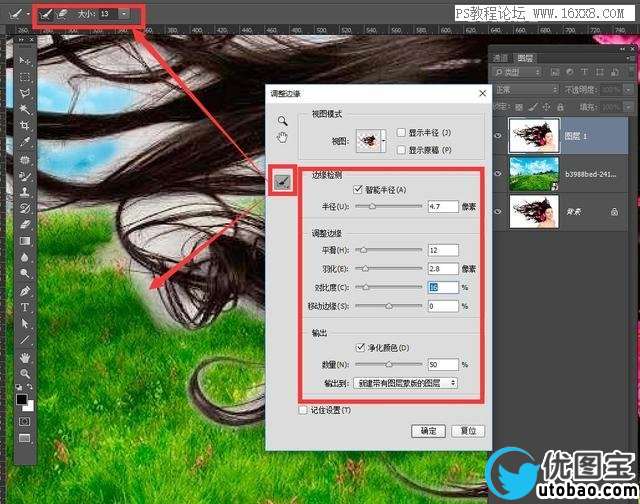Image resolution: width=640 pixels, height=504 pixels.
Task: Select the Polygonal Lasso tool
Action: (x=24, y=93)
